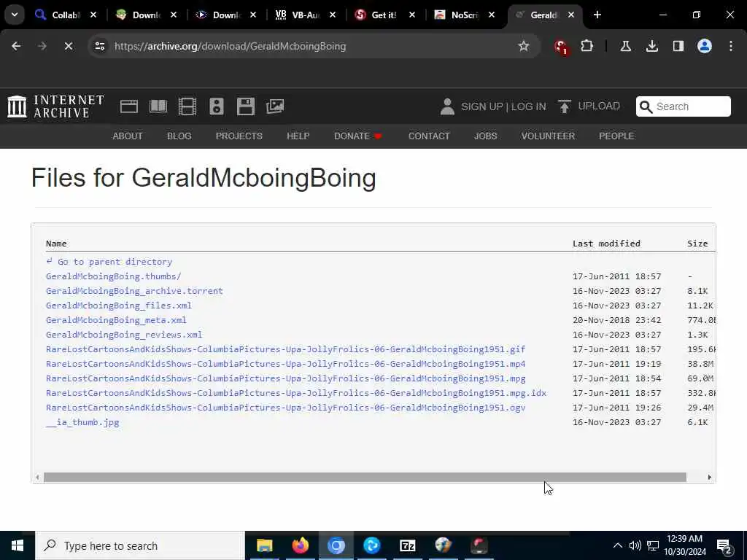This screenshot has height=560, width=747.
Task: Open the NoScript extension icon
Action: [561, 47]
